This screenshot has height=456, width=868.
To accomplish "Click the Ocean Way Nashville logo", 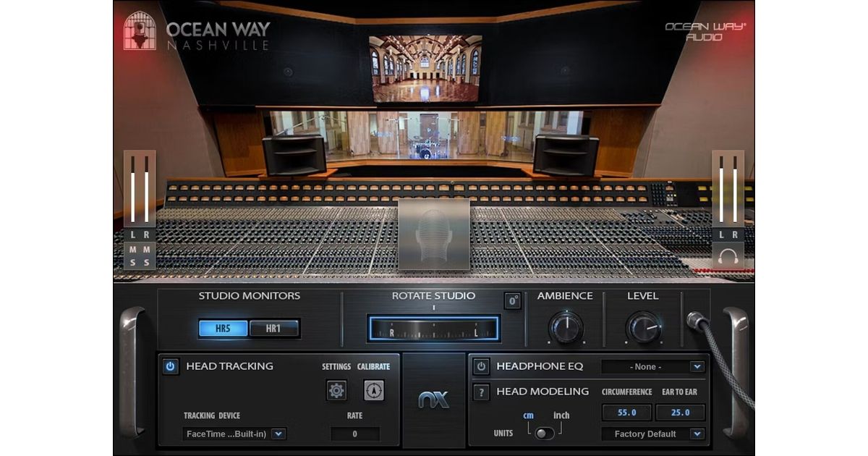I will point(197,32).
